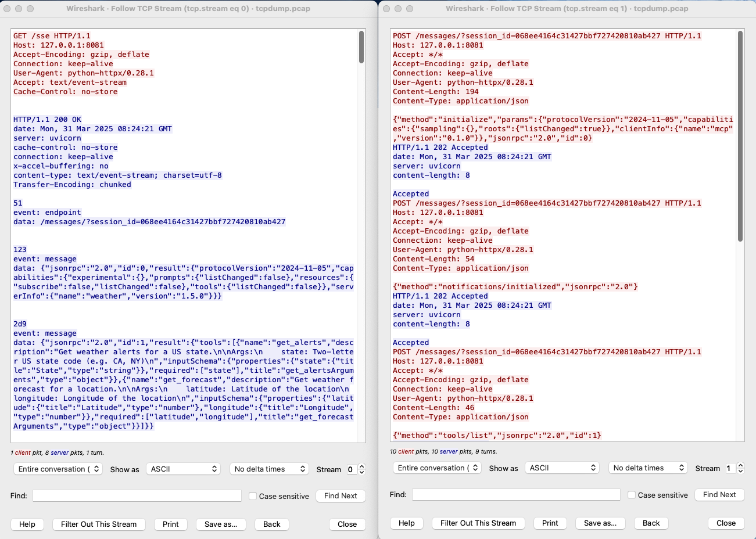
Task: Click Save as… in right window
Action: coord(600,523)
